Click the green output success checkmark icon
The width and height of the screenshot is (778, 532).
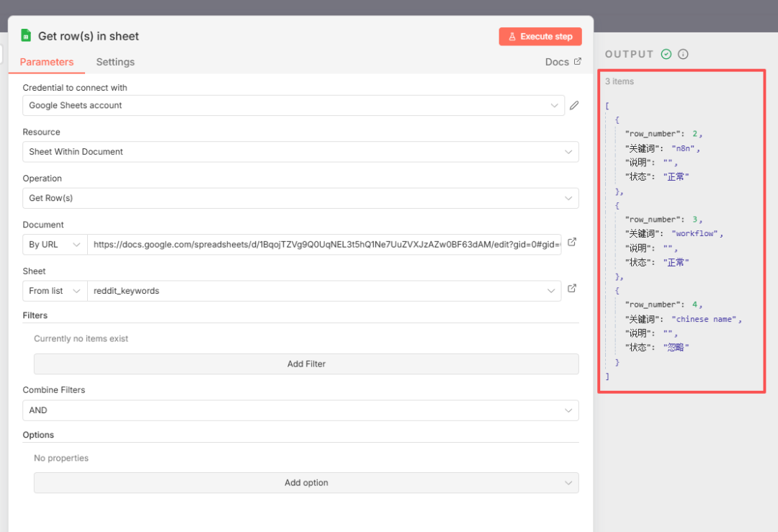click(x=666, y=54)
